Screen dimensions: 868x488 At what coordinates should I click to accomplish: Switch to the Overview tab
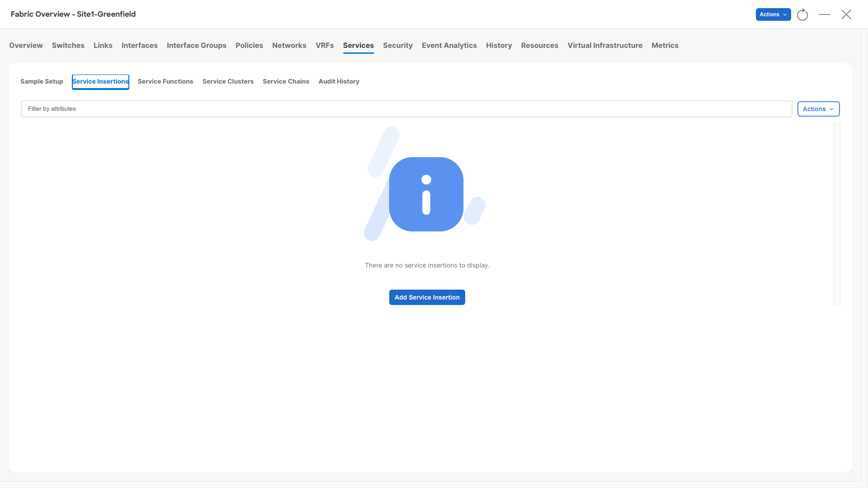pyautogui.click(x=26, y=45)
